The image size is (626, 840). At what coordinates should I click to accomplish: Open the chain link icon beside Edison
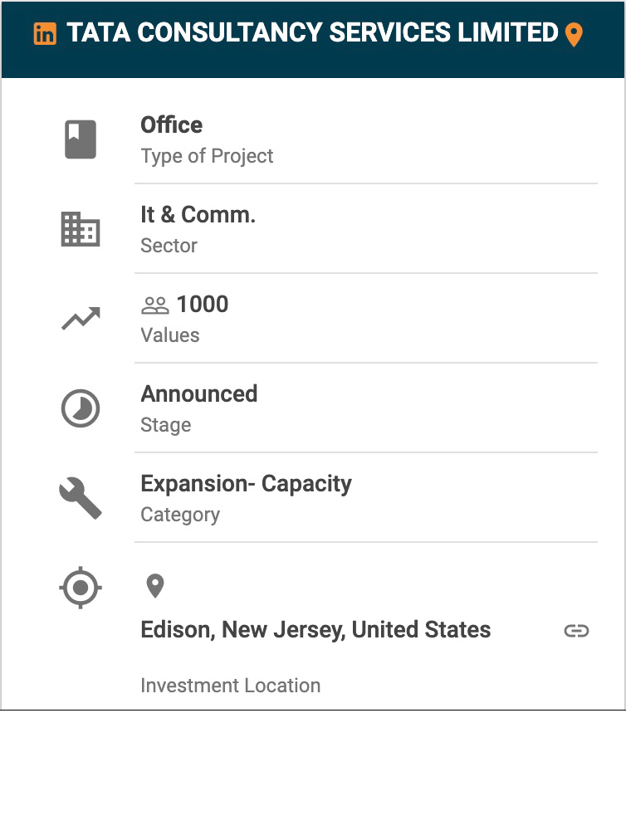(576, 631)
